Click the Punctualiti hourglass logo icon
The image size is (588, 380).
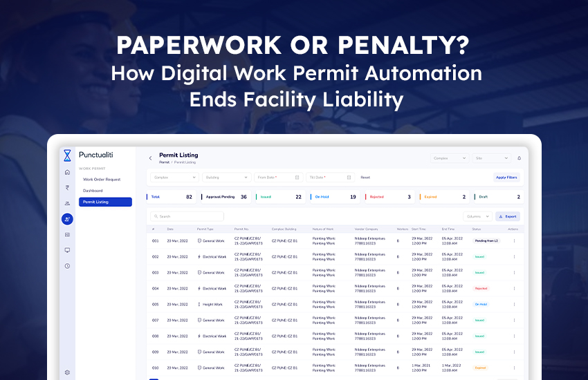coord(67,155)
